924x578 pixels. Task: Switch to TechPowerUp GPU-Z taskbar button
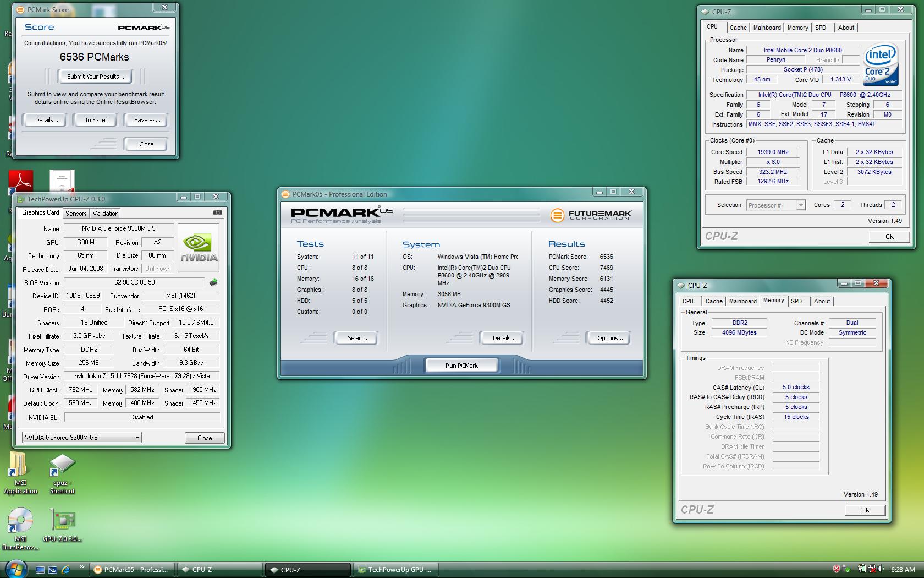coord(397,570)
